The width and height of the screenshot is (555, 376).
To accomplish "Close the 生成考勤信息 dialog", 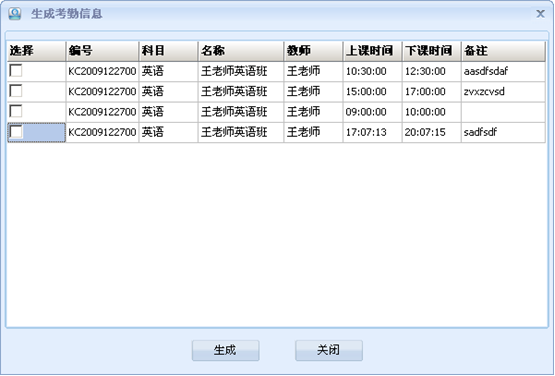I will 540,14.
